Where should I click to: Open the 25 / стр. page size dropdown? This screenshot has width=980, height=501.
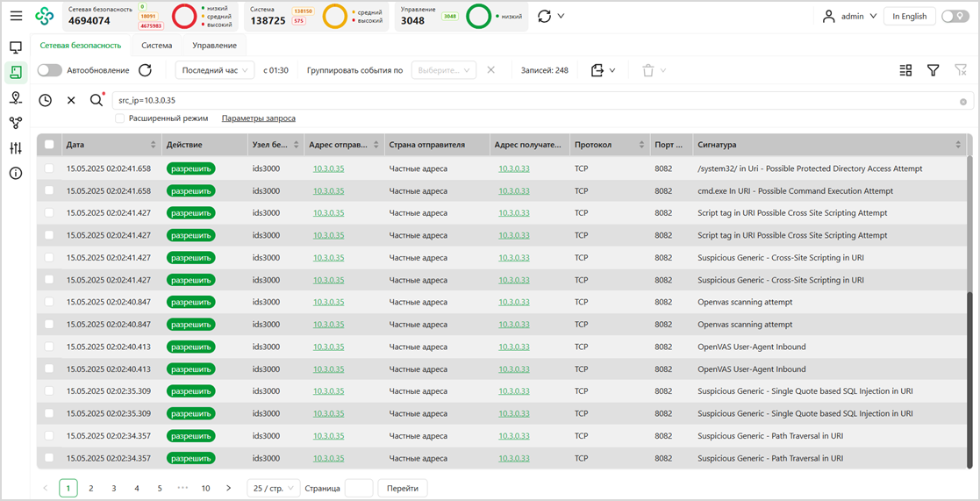273,488
